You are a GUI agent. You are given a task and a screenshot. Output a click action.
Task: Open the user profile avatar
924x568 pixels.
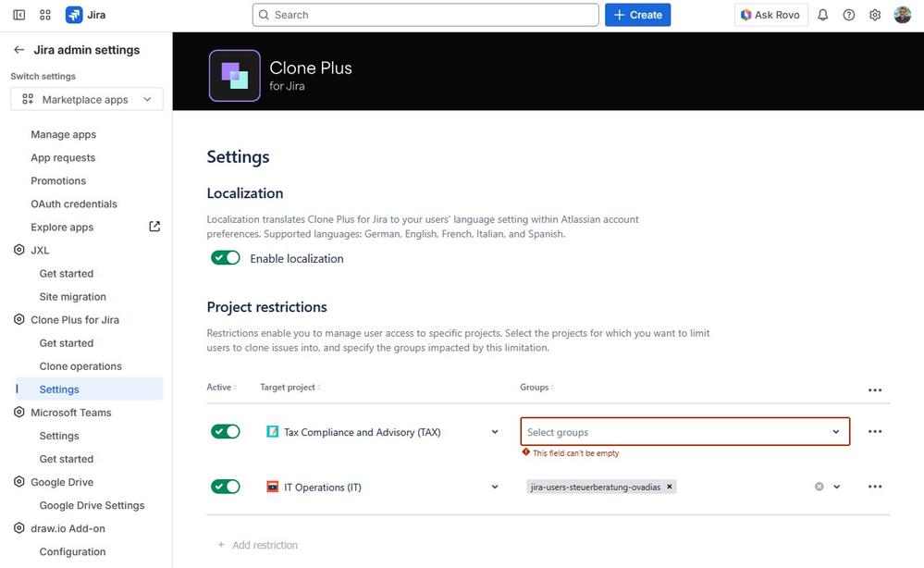[x=902, y=15]
